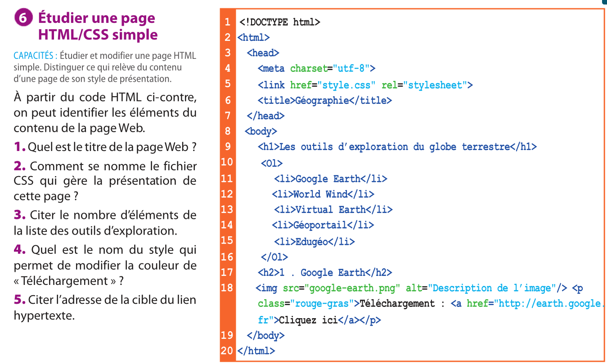Select the World Wind list item line

[323, 194]
